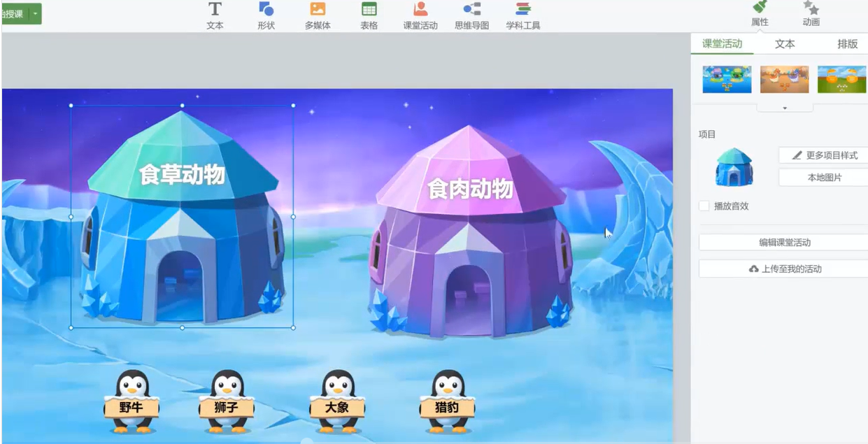Switch to the 课堂活动 tab

coord(722,43)
